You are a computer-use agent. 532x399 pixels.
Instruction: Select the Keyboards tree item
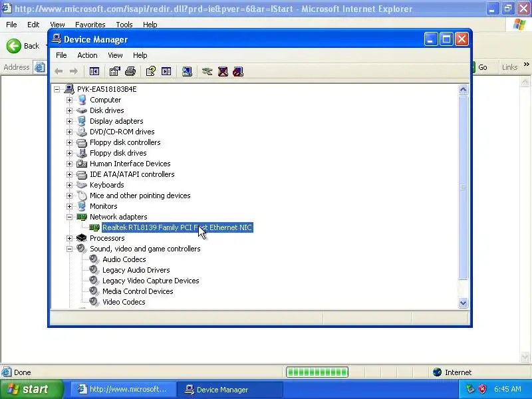tap(107, 185)
